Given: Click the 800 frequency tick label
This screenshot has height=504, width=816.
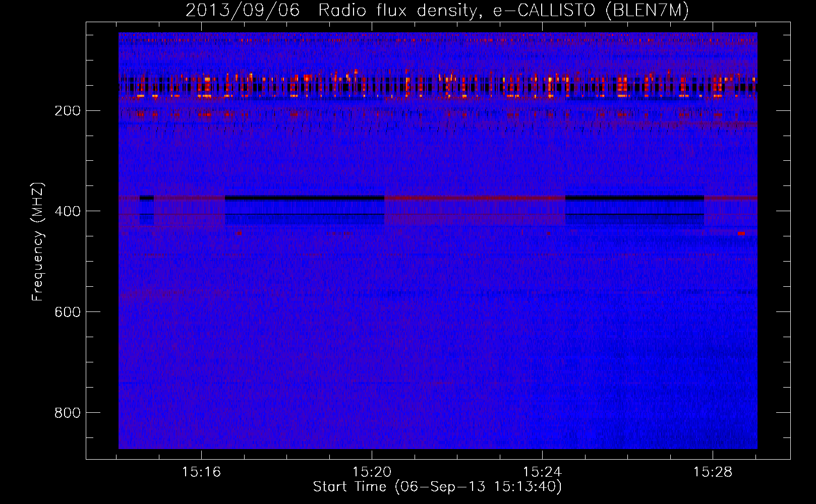Looking at the screenshot, I should pyautogui.click(x=68, y=413).
